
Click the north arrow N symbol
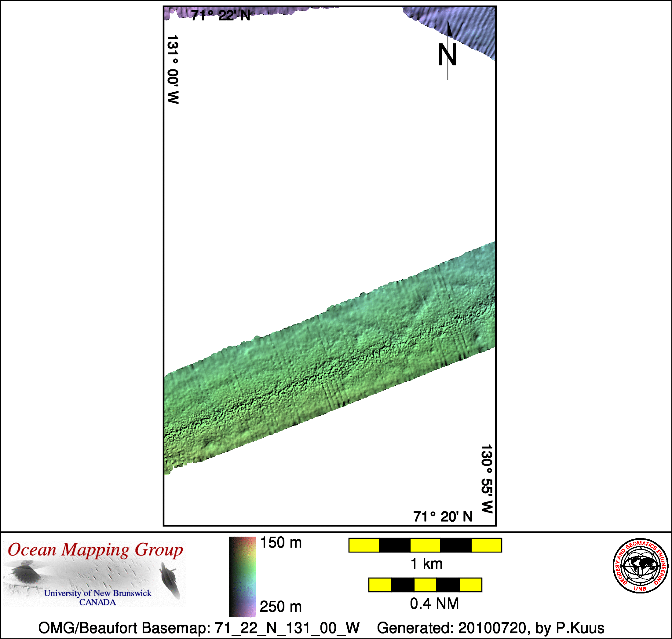pos(447,54)
